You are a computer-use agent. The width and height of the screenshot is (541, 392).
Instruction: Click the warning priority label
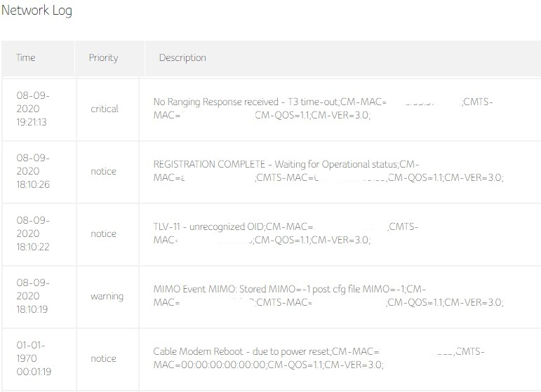point(107,296)
